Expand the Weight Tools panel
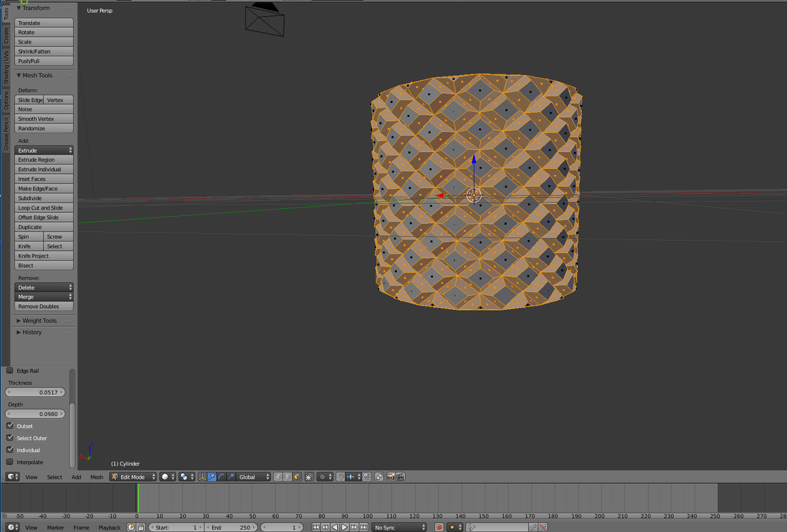 pyautogui.click(x=39, y=321)
